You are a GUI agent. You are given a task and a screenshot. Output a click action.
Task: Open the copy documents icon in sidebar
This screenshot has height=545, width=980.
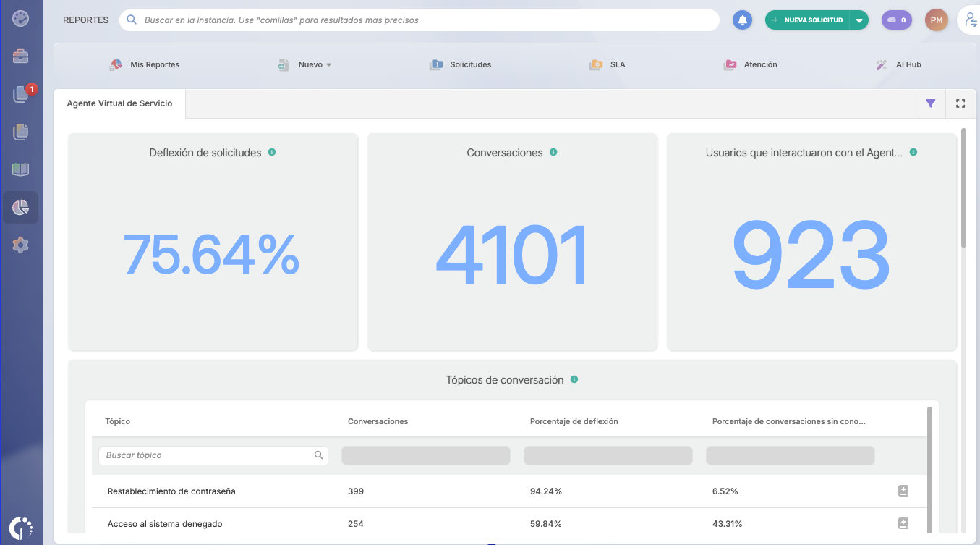[x=20, y=132]
